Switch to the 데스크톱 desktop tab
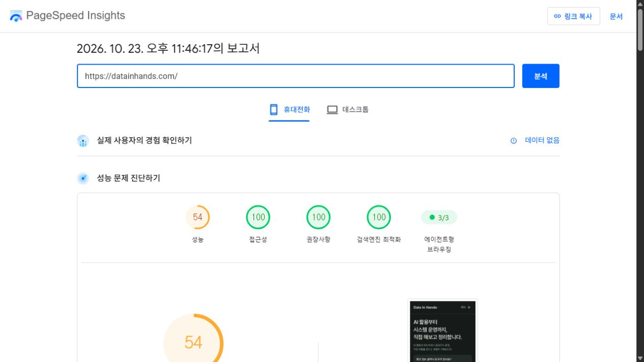Viewport: 644px width, 362px height. click(348, 109)
